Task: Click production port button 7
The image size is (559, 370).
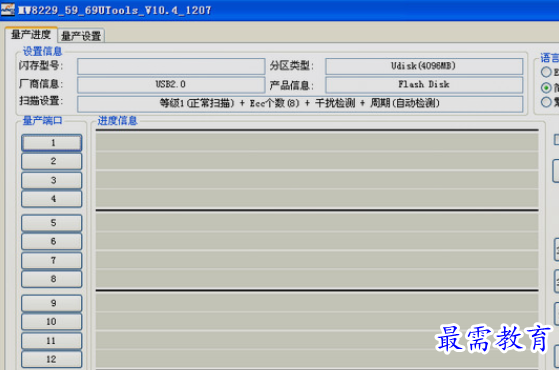Action: (x=52, y=261)
